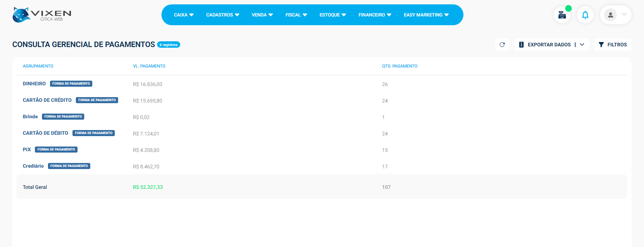Click the PIX payment grouping
Screen dimensions: 644x247
pos(27,150)
